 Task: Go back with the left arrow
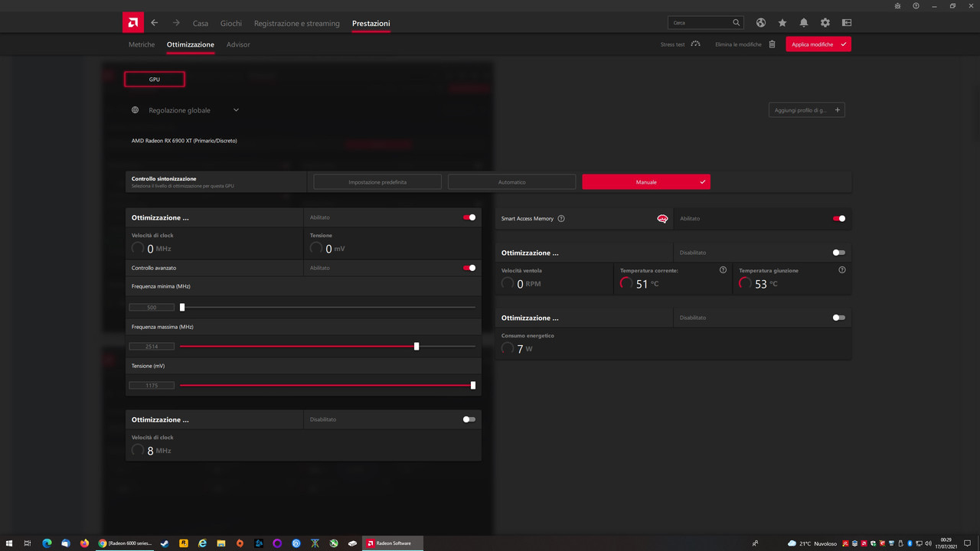click(155, 23)
